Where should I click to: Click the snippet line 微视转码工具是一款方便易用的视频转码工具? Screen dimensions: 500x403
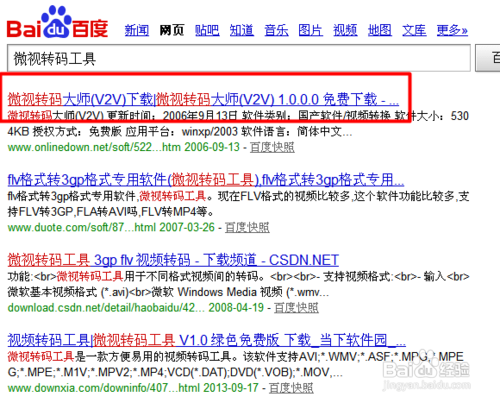point(235,357)
